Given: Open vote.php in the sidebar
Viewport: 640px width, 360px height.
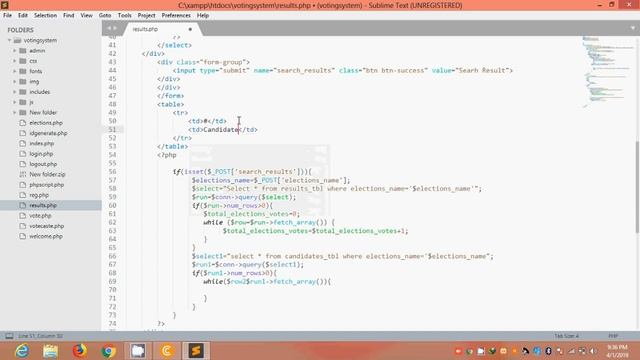Looking at the screenshot, I should click(40, 216).
